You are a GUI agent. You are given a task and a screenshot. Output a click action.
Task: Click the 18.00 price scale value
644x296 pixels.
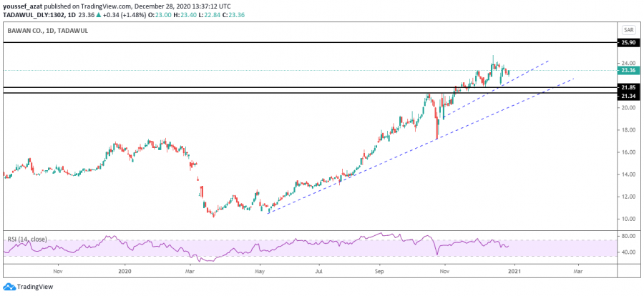coord(628,130)
